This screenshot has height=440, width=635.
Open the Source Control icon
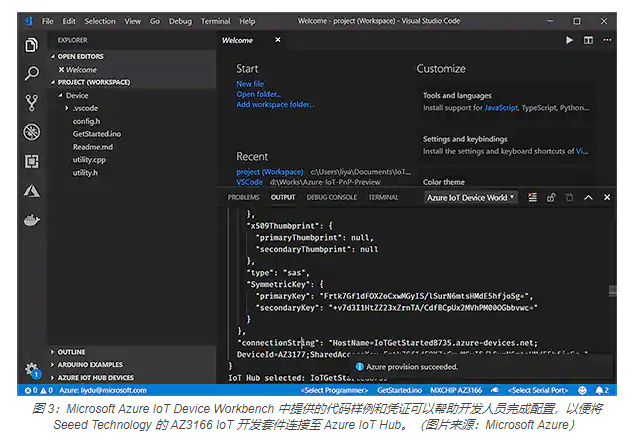32,103
